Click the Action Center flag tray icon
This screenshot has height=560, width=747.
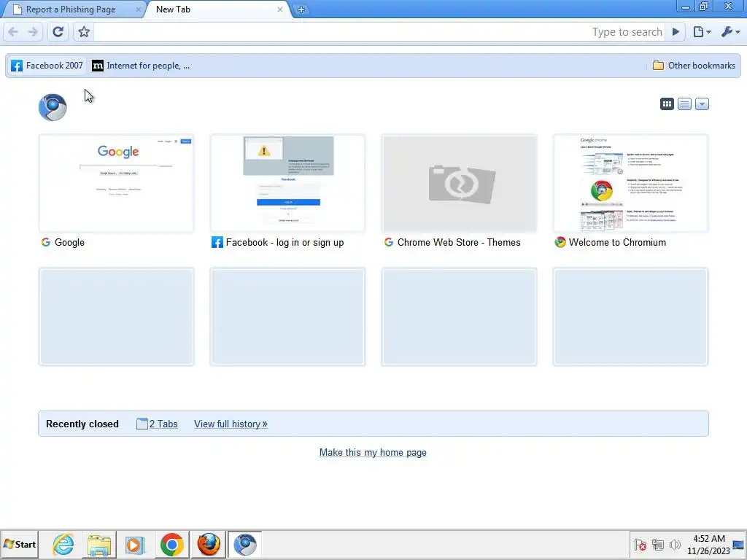[640, 545]
